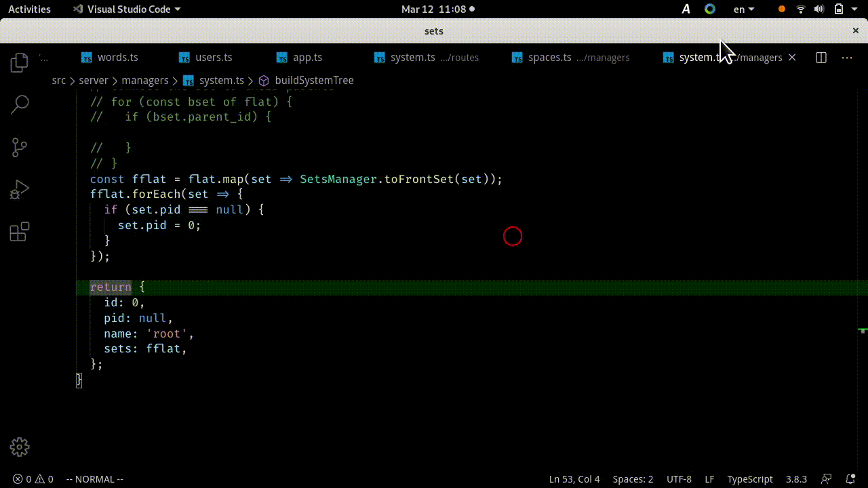Image resolution: width=868 pixels, height=488 pixels.
Task: Switch to the users.ts tab
Action: point(205,58)
